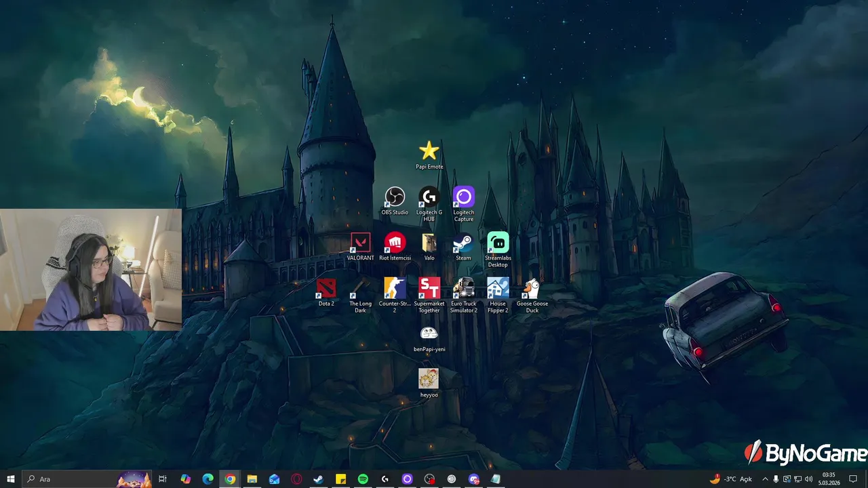The height and width of the screenshot is (488, 868).
Task: Select the Papi Emote star shortcut
Action: 429,155
